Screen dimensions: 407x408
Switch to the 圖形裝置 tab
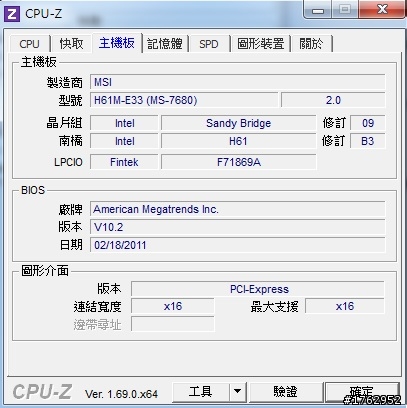click(x=260, y=44)
